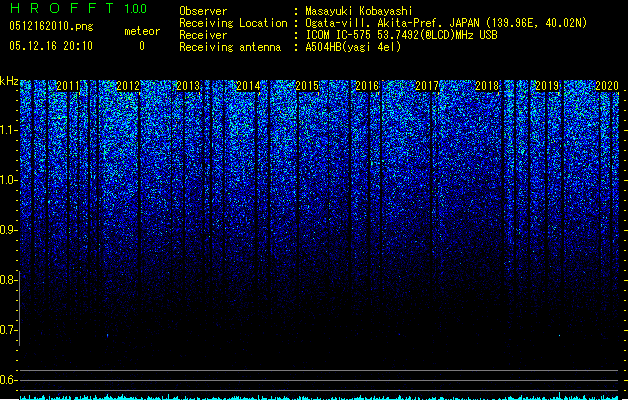Click the 2019 time marker
This screenshot has width=629, height=400.
548,86
